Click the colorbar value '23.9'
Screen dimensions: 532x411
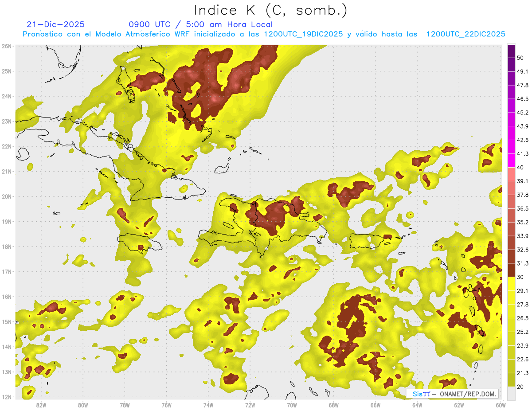(x=522, y=346)
